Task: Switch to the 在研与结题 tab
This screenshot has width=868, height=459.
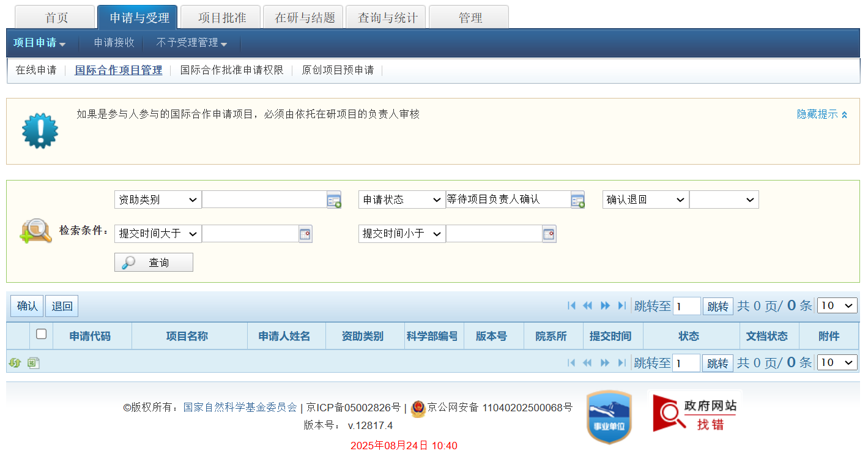Action: pos(305,18)
